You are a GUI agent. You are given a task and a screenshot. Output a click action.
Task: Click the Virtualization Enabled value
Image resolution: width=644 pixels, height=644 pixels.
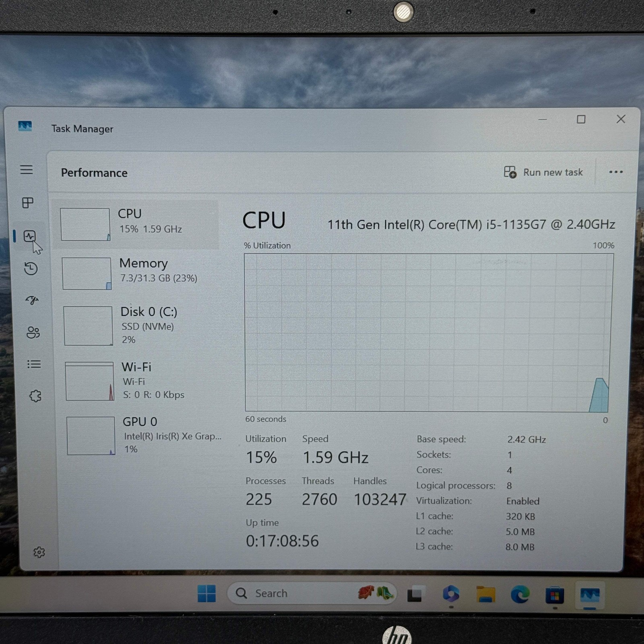click(523, 501)
